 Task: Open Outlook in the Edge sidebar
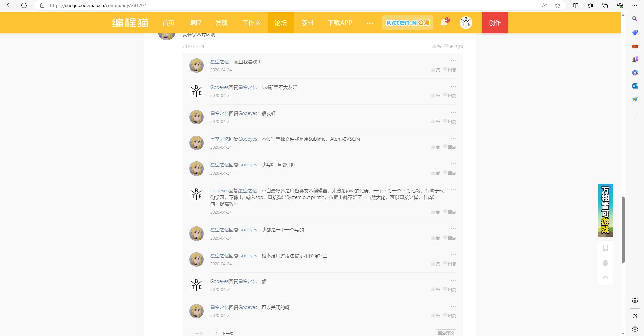pyautogui.click(x=635, y=86)
